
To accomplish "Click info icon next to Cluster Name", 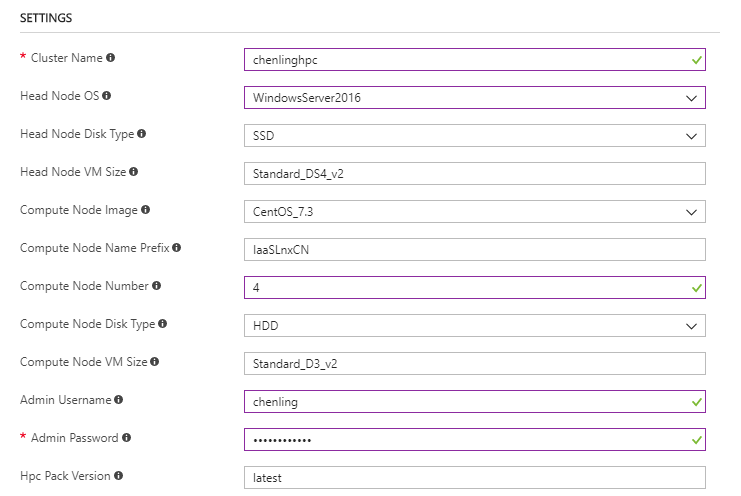I will pyautogui.click(x=111, y=58).
